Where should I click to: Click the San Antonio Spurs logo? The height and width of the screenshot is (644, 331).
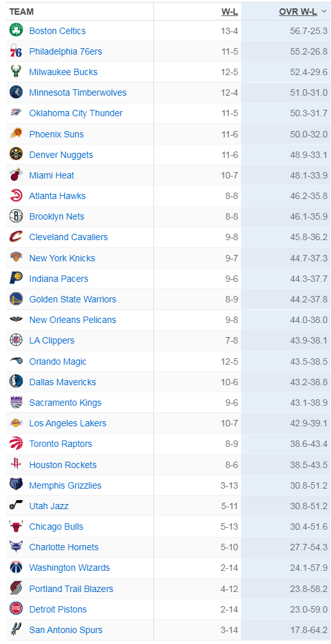click(16, 630)
